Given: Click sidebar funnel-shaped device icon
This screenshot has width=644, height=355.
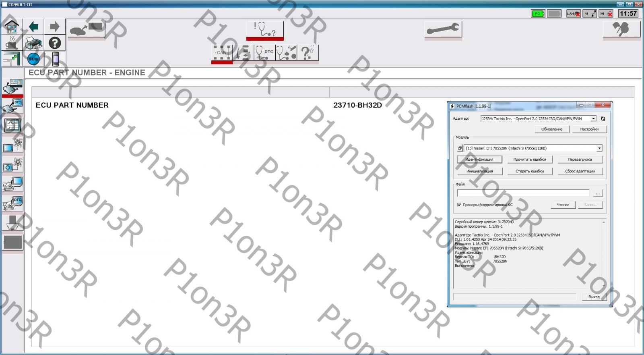Looking at the screenshot, I should point(12,223).
